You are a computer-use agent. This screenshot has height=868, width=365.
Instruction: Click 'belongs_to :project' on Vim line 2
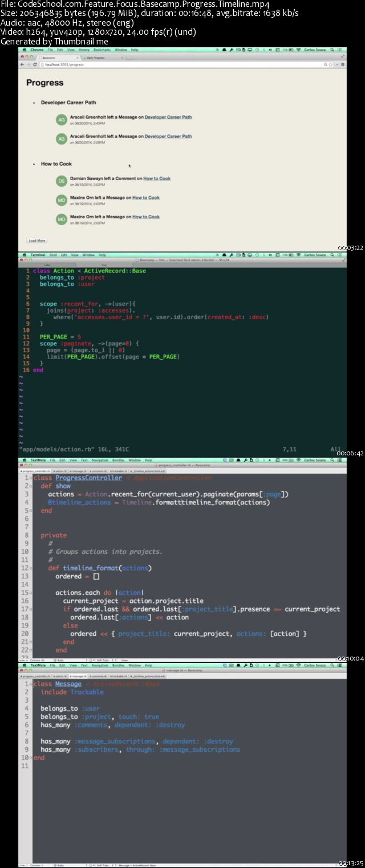point(72,277)
